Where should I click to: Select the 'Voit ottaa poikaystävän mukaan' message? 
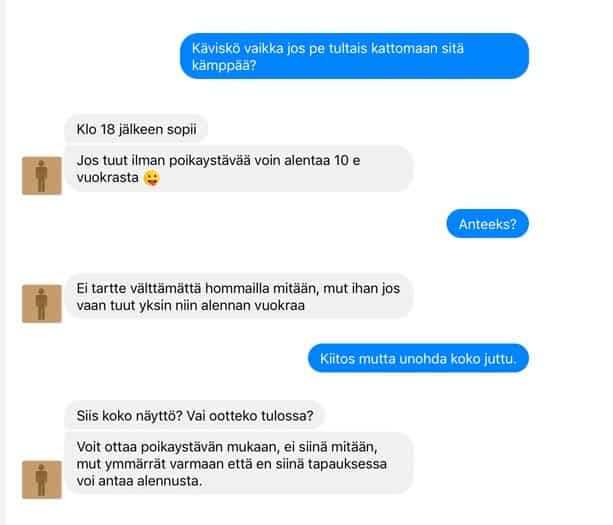(239, 464)
